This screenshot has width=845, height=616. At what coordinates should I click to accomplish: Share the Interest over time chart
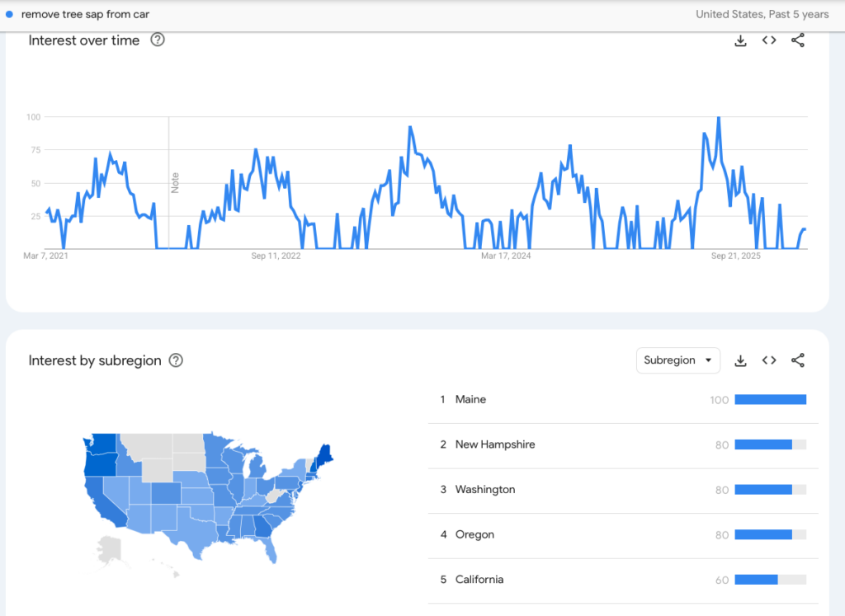pyautogui.click(x=798, y=40)
